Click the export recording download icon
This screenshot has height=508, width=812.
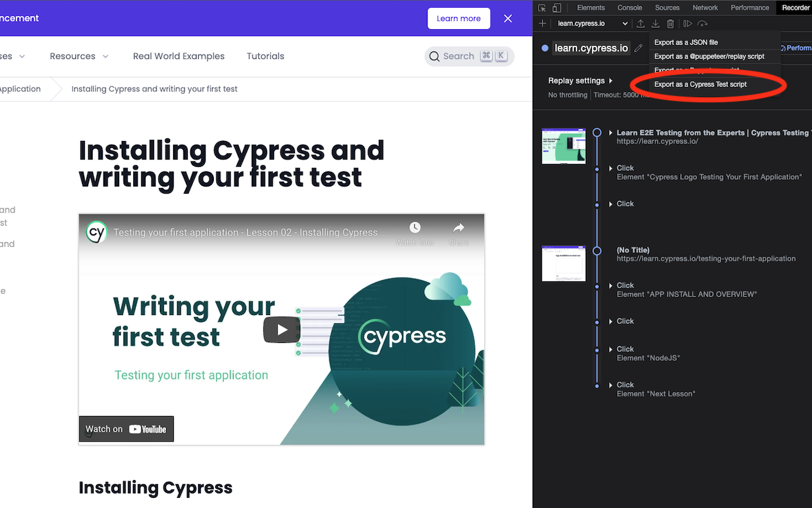point(655,23)
